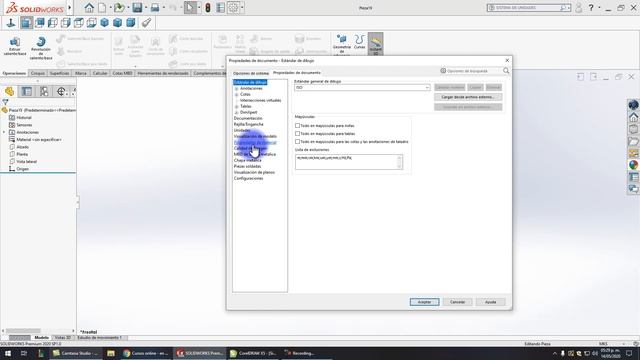Check mayúsculas para cotas y anotaciones de taladro
Image resolution: width=640 pixels, height=360 pixels.
(298, 142)
